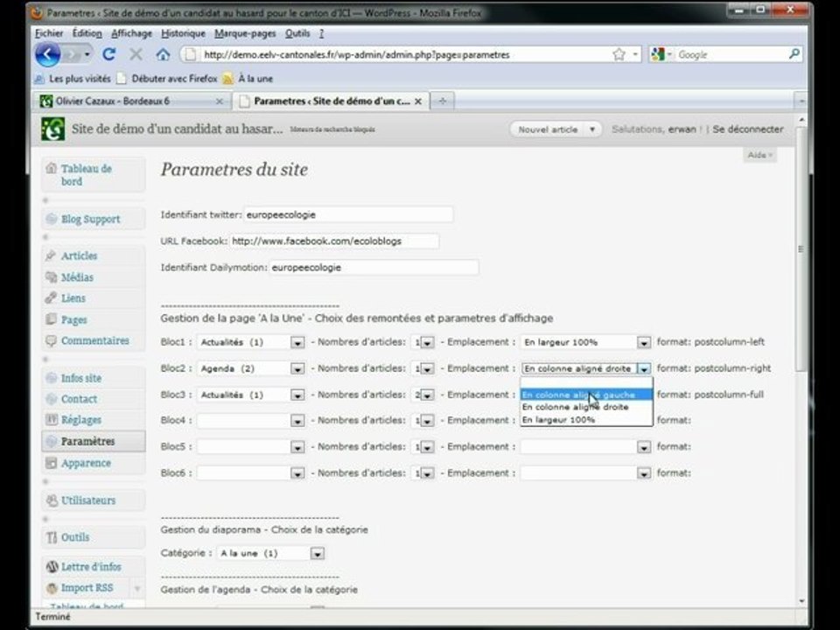Screen dimensions: 840x630
Task: Open the Bloc1 category dropdown showing Actualités
Action: pyautogui.click(x=251, y=342)
